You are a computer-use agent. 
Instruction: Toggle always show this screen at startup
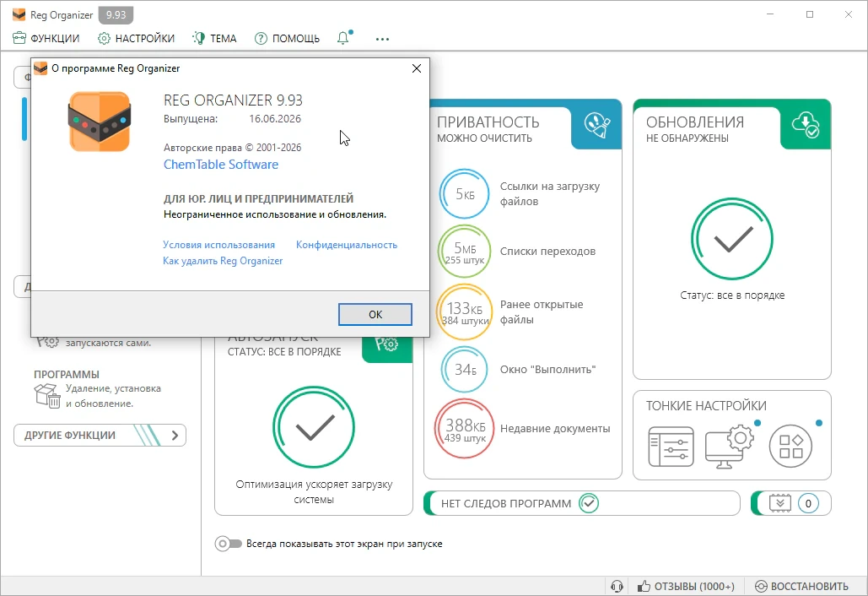(228, 544)
